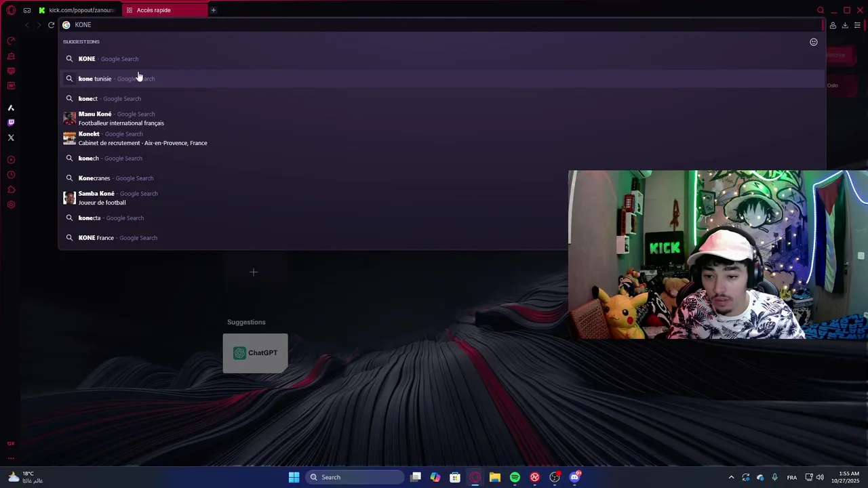Open the Opera GX main menu logo
Screen dimensions: 868x488
pos(11,10)
